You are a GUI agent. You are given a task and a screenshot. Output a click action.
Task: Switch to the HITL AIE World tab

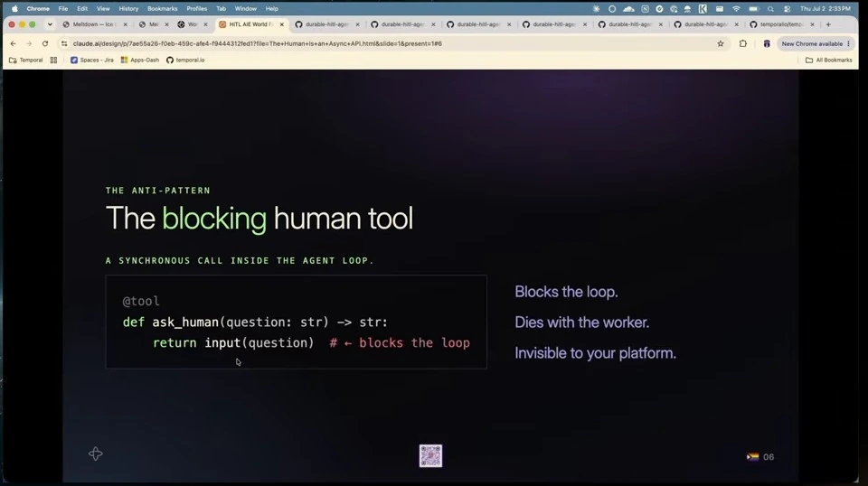251,24
